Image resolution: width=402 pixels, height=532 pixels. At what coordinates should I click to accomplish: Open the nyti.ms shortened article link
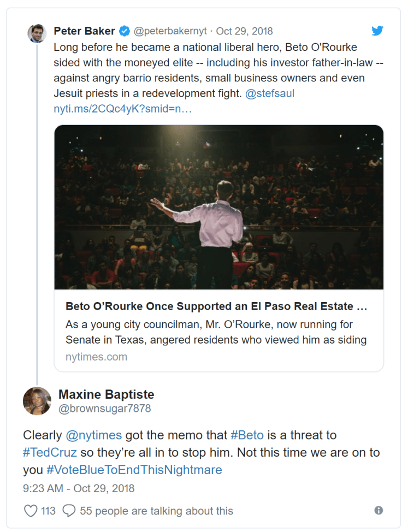tap(122, 109)
